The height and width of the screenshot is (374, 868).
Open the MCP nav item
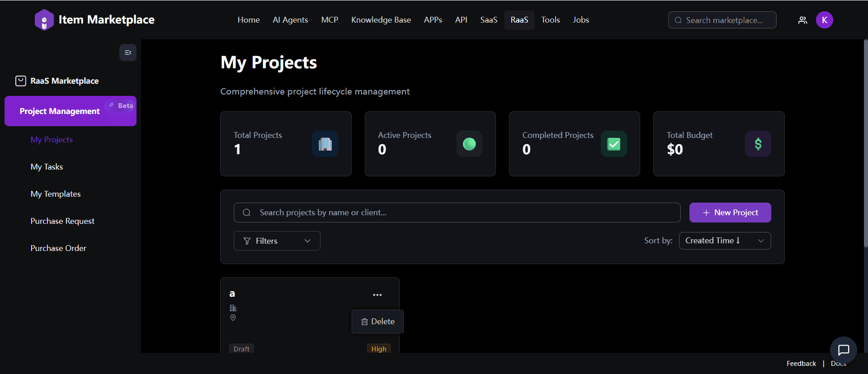point(330,20)
